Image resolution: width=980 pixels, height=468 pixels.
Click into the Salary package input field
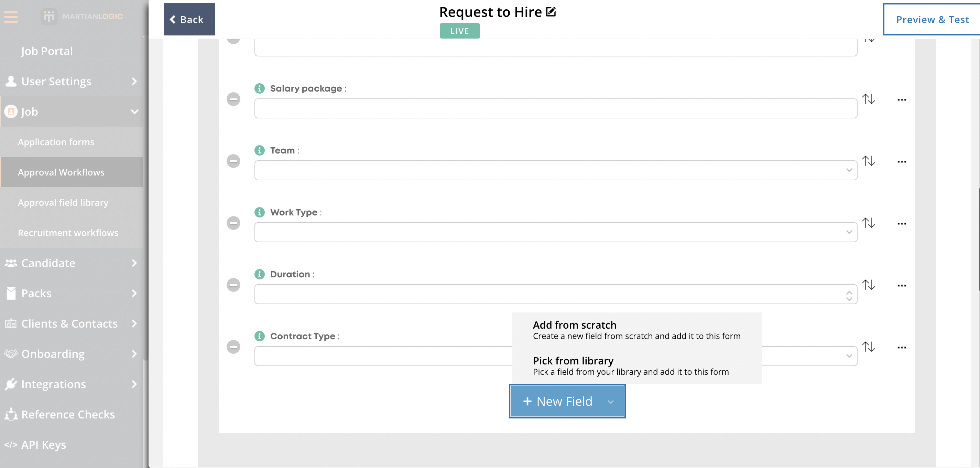[555, 108]
